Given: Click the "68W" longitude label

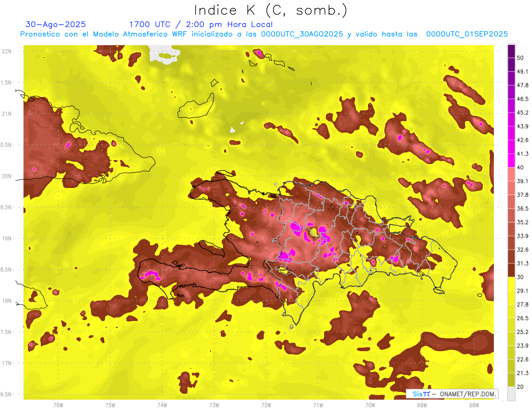Looking at the screenshot, I should click(x=474, y=405).
